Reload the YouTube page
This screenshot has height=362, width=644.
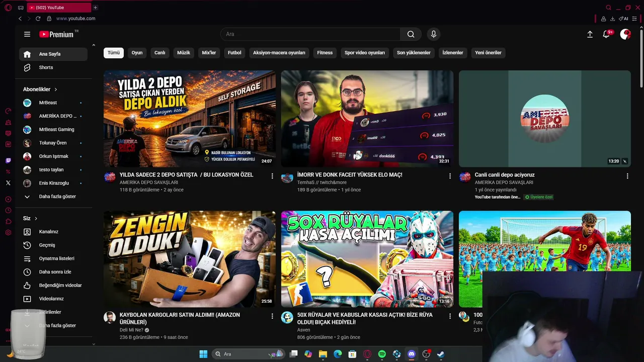(x=38, y=19)
